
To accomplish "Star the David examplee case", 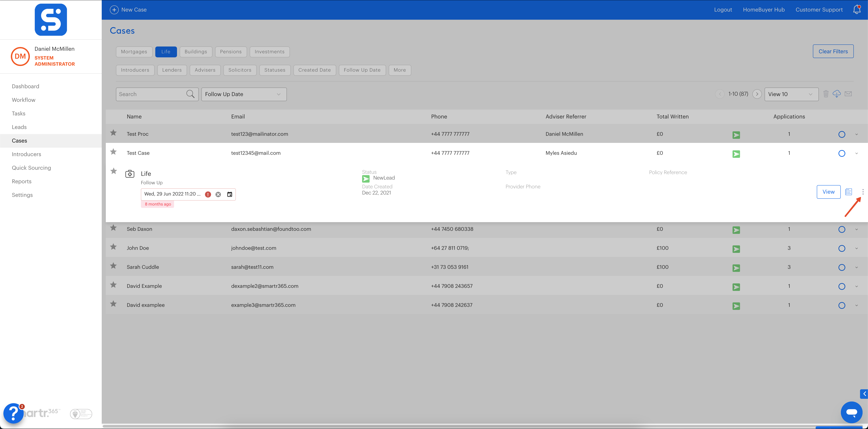I will 114,304.
